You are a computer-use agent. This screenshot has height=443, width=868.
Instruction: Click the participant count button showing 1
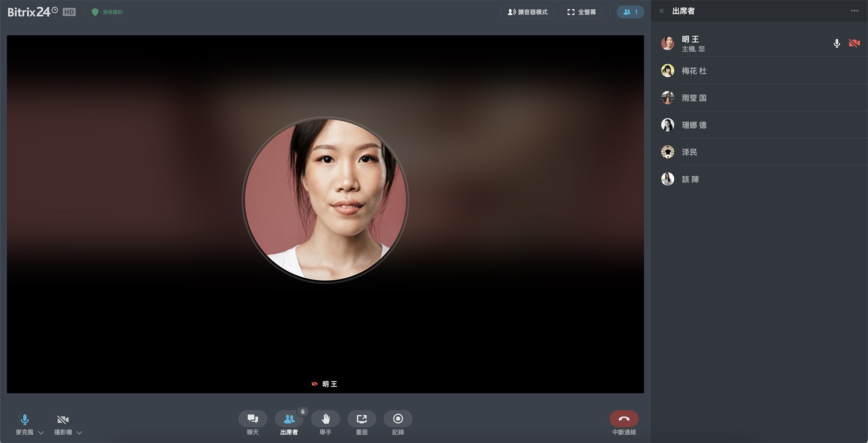point(630,12)
